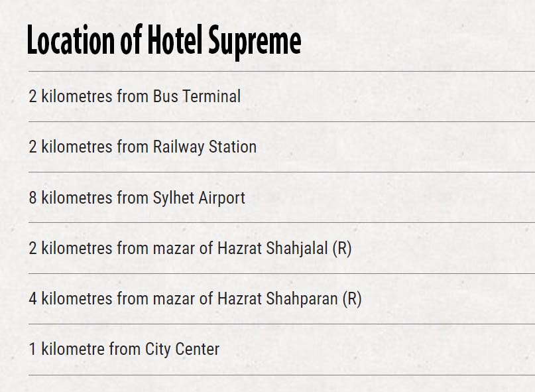Select the "City Center" text

182,350
